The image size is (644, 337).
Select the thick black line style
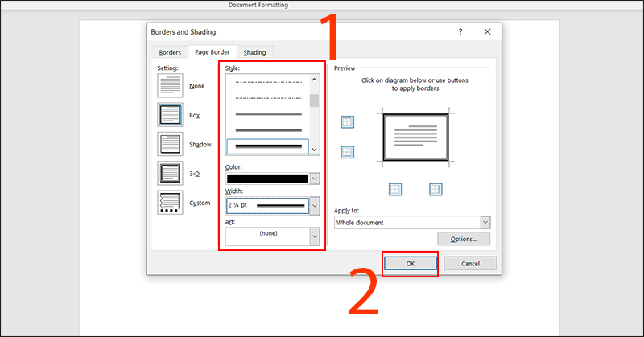pyautogui.click(x=267, y=146)
